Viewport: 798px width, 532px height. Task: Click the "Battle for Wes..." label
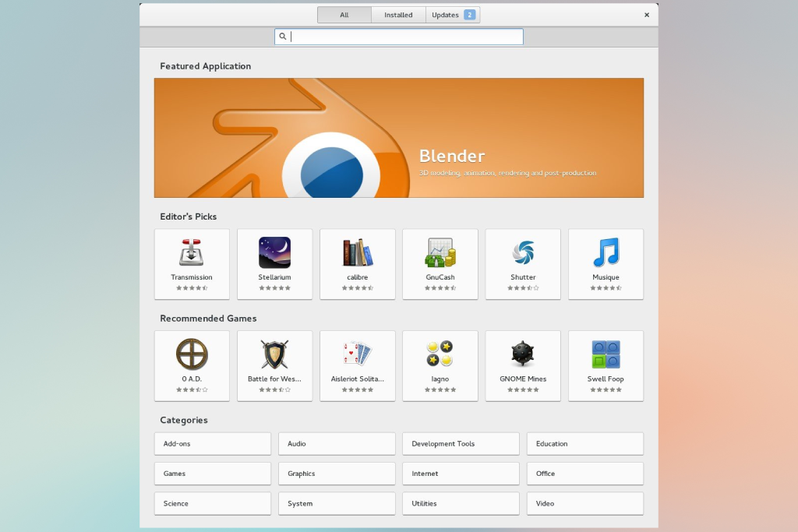tap(274, 379)
